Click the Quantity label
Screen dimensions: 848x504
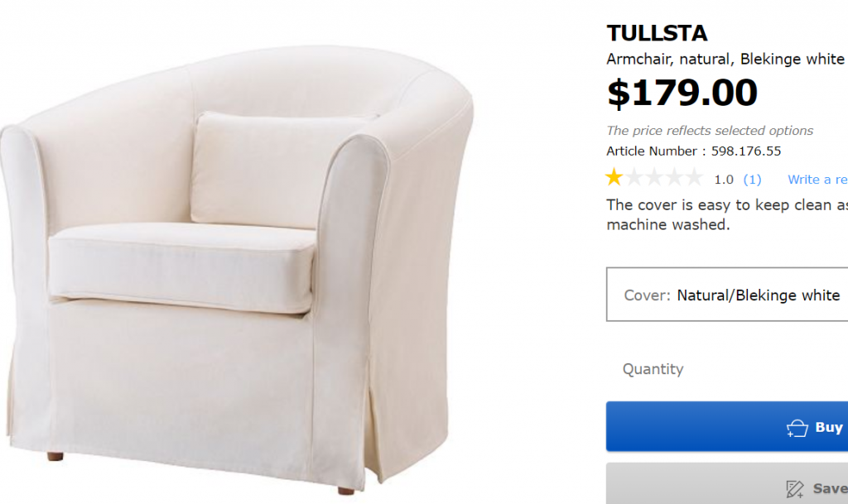(x=653, y=369)
